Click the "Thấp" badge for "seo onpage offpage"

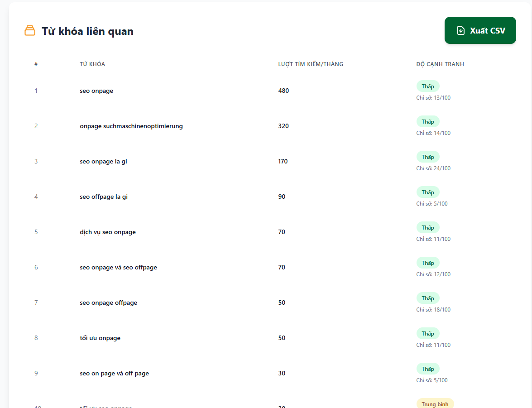[428, 298]
